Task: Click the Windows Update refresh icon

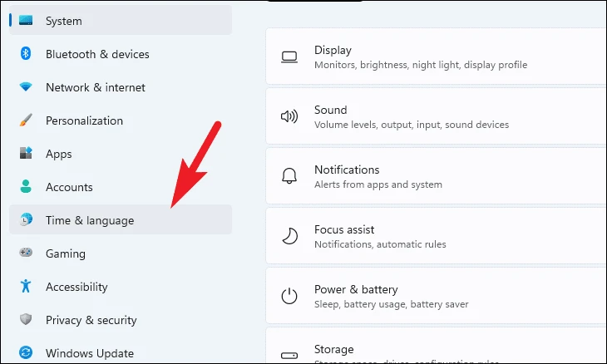Action: (x=26, y=352)
